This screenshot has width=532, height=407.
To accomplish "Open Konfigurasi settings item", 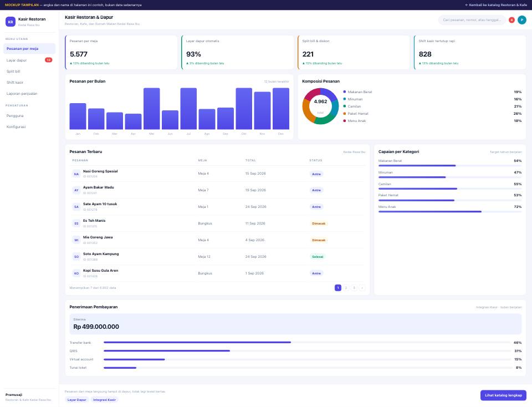I will [29, 126].
